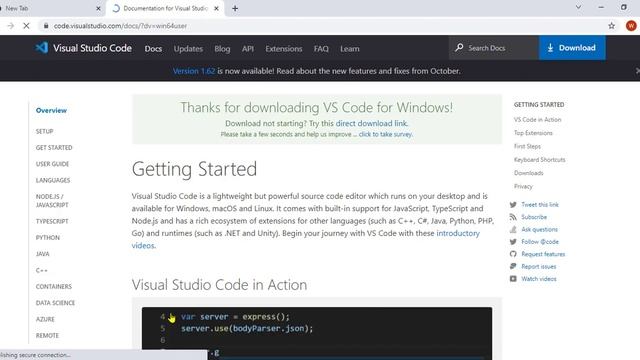This screenshot has height=360, width=640.
Task: Click the blue Download button
Action: [572, 48]
